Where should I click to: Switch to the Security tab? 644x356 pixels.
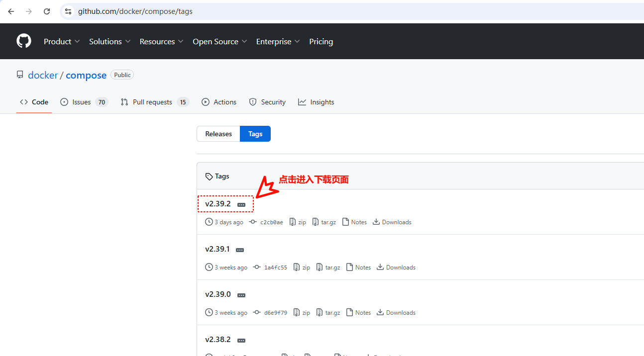point(267,102)
